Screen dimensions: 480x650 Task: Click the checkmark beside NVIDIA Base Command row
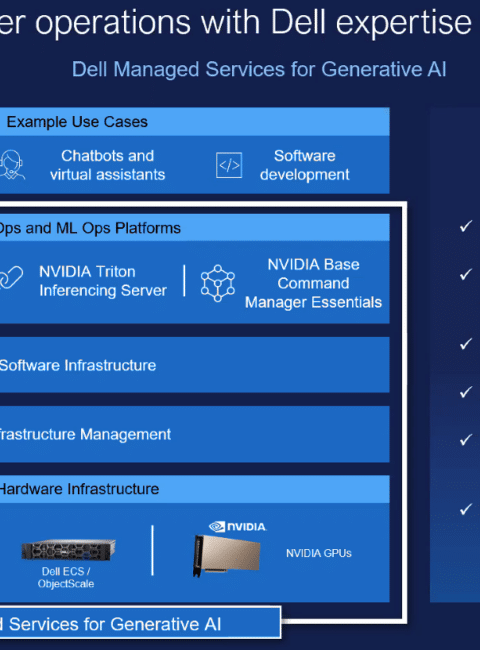(465, 274)
